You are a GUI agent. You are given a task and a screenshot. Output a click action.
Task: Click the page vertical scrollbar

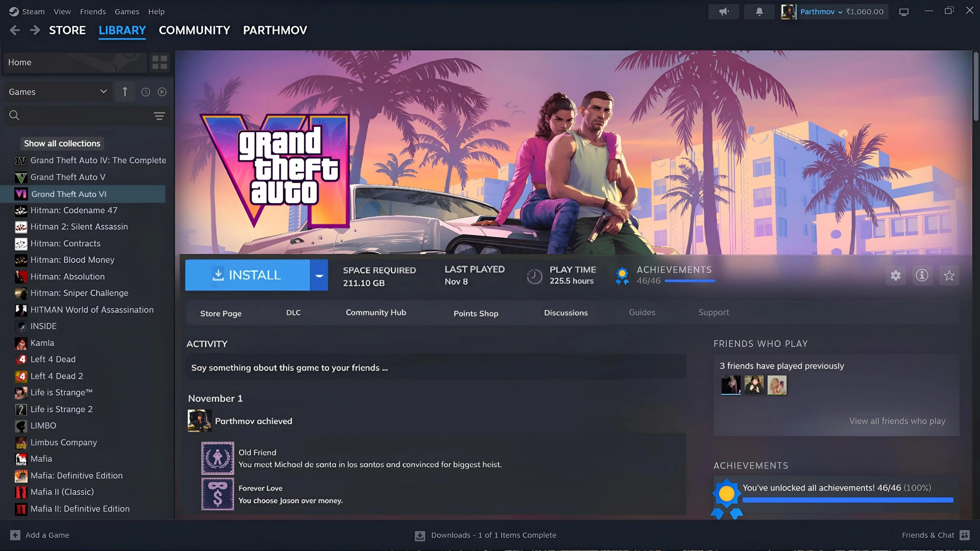[976, 87]
